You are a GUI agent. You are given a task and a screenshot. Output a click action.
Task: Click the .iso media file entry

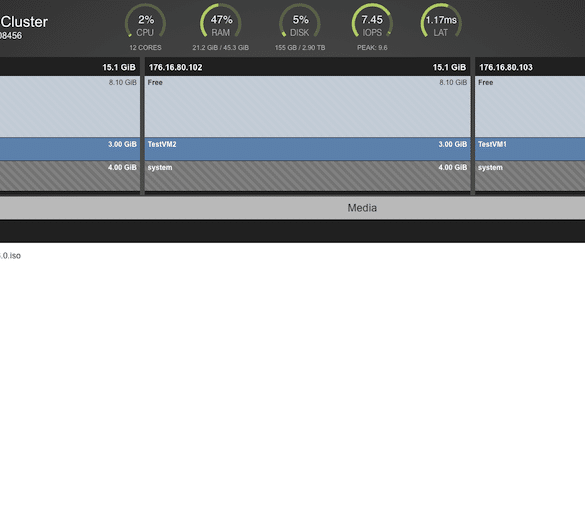click(10, 256)
